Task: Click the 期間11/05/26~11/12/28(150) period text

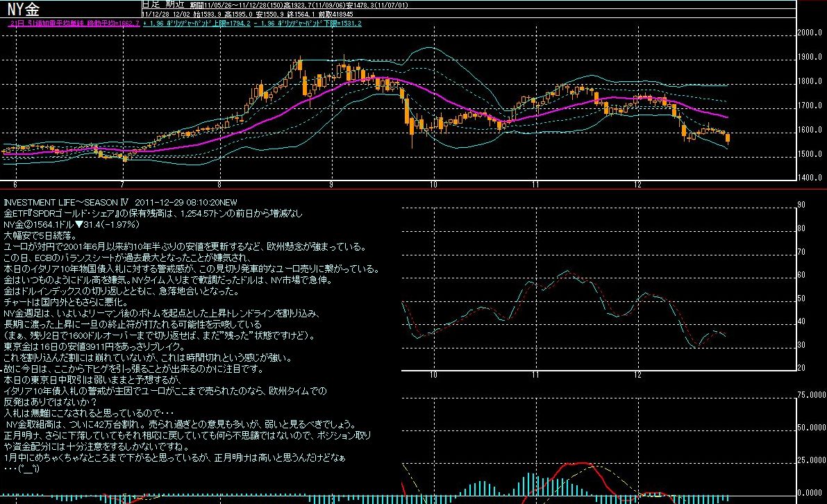Action: 236,6
